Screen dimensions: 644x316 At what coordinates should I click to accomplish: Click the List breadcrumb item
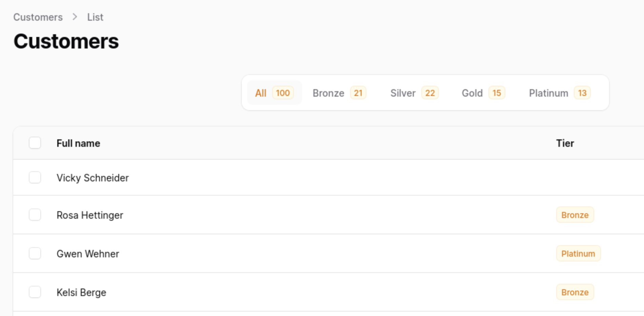pyautogui.click(x=95, y=17)
